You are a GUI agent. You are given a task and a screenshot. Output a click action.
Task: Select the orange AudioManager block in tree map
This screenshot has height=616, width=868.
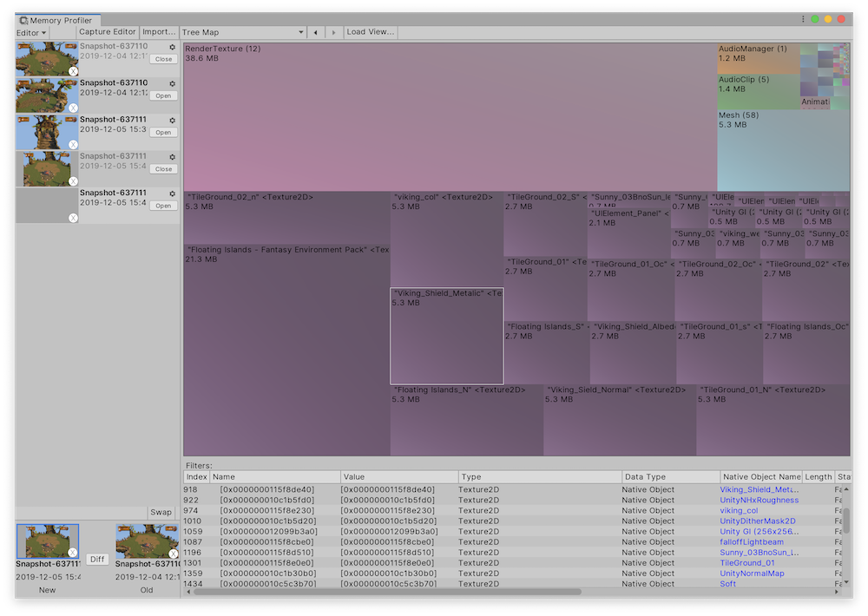757,58
